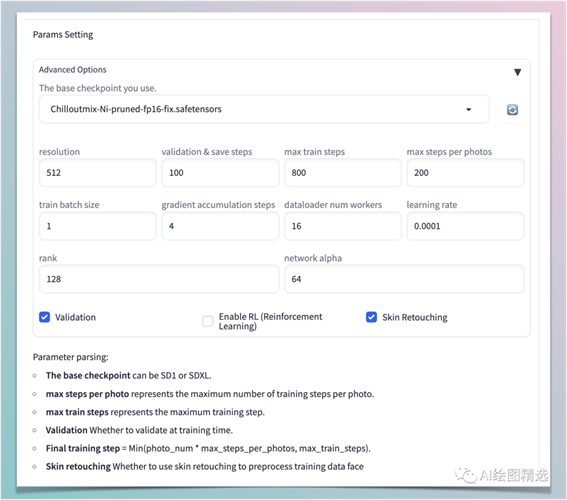Click the rank input field
This screenshot has width=567, height=500.
click(159, 279)
